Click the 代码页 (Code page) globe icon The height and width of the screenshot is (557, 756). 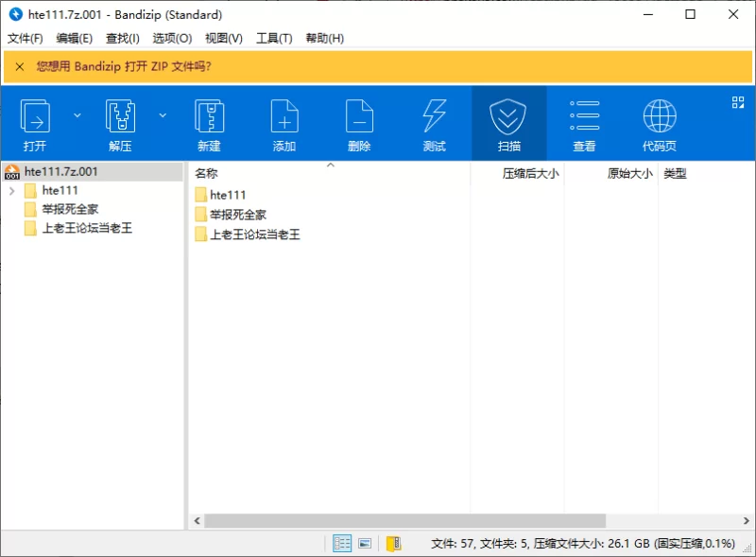[x=660, y=115]
